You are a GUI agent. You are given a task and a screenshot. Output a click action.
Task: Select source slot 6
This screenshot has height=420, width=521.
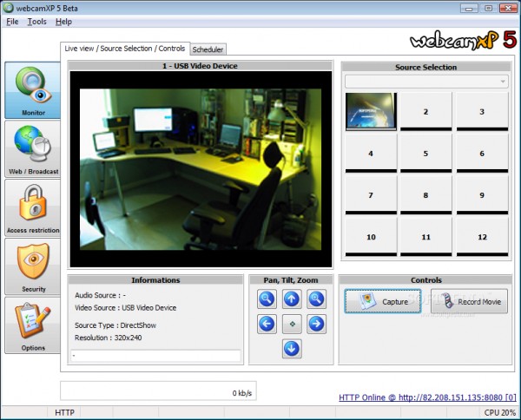[482, 153]
